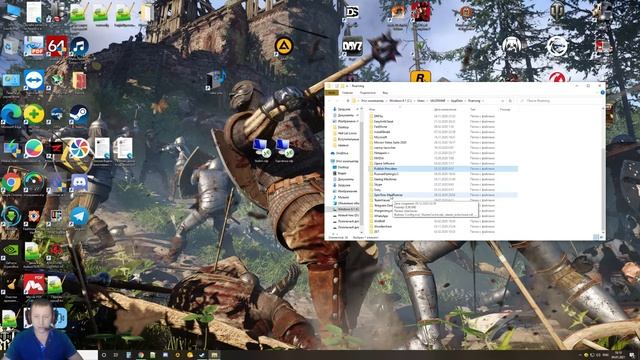Switch Explorer to large icons view
Viewport: 640px width, 360px height.
(601, 237)
